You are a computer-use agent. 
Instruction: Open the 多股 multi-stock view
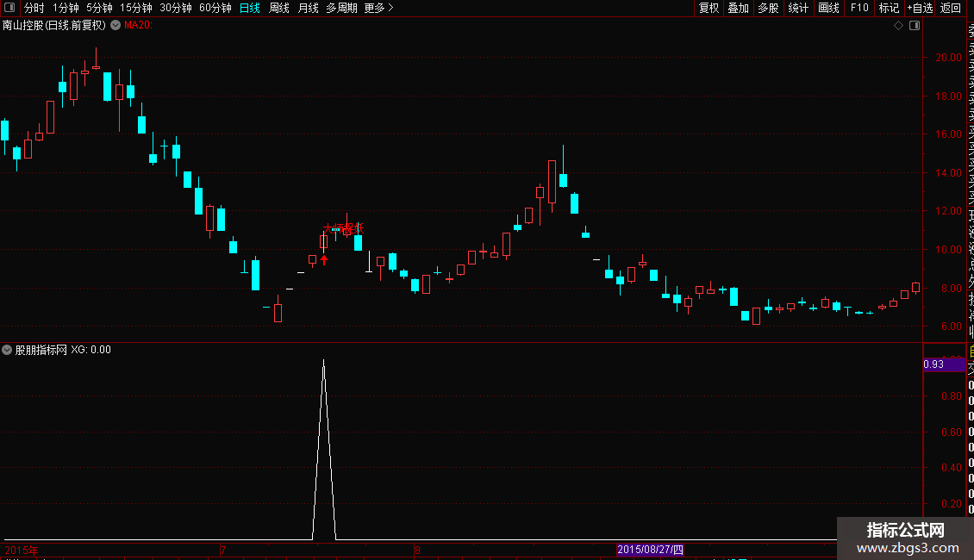click(x=768, y=8)
